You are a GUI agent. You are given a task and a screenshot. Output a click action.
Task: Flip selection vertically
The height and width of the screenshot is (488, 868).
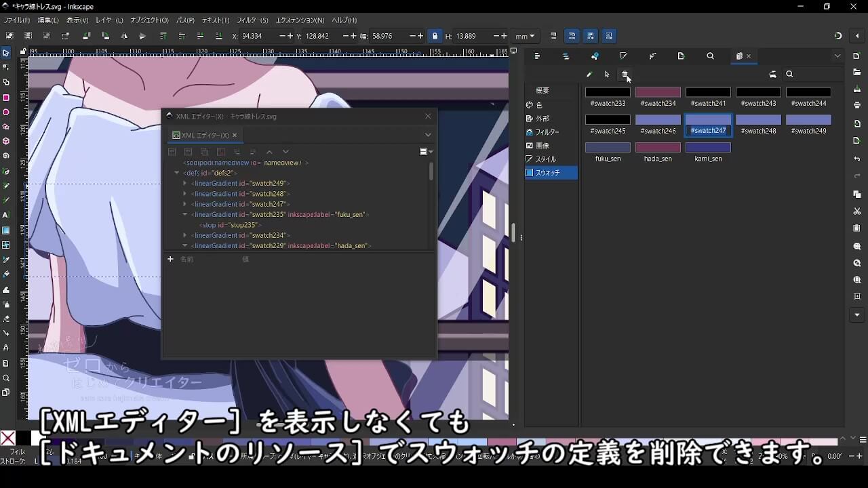(142, 36)
